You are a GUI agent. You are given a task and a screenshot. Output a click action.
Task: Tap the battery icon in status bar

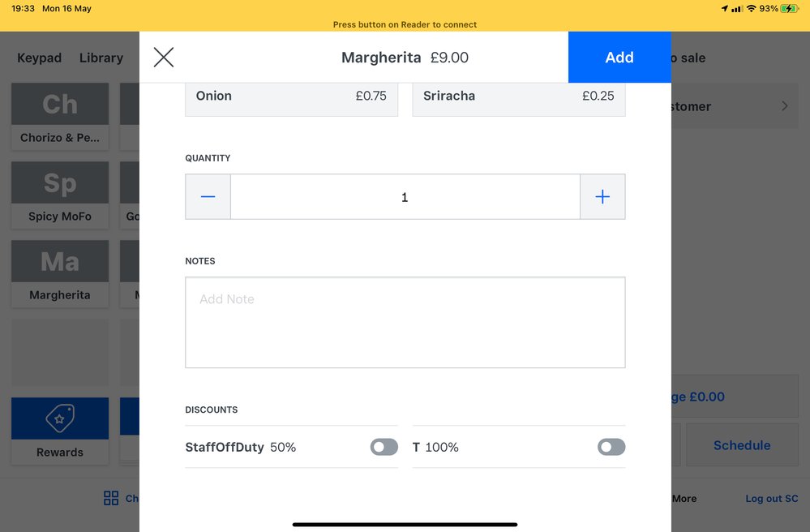click(x=791, y=9)
